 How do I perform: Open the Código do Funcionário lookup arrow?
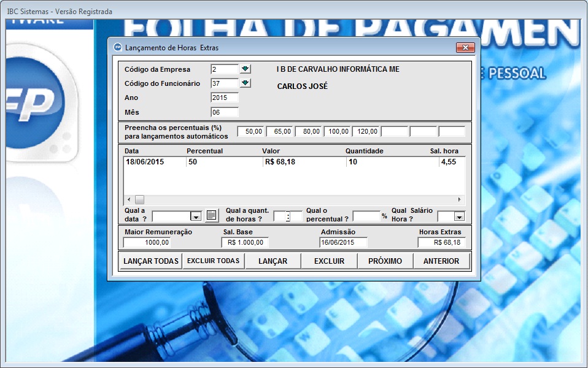click(x=246, y=83)
